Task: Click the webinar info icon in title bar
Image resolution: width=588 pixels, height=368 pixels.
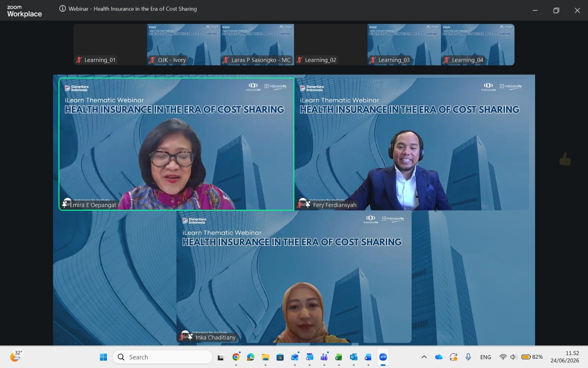Action: [62, 8]
